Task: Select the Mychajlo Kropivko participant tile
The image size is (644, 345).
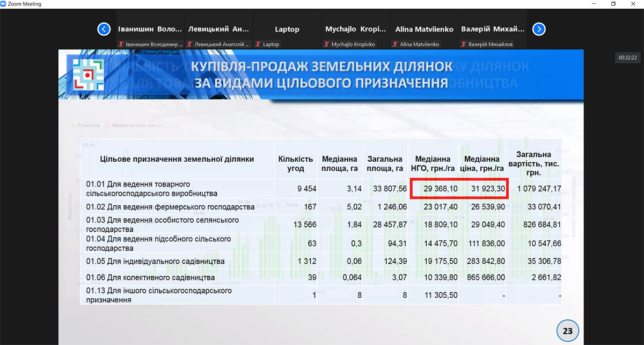Action: [x=356, y=29]
